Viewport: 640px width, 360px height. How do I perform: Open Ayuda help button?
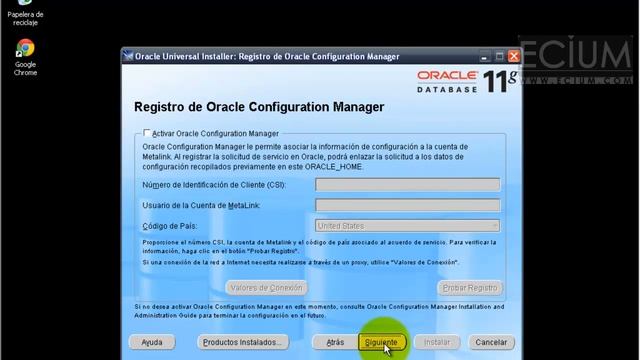152,342
